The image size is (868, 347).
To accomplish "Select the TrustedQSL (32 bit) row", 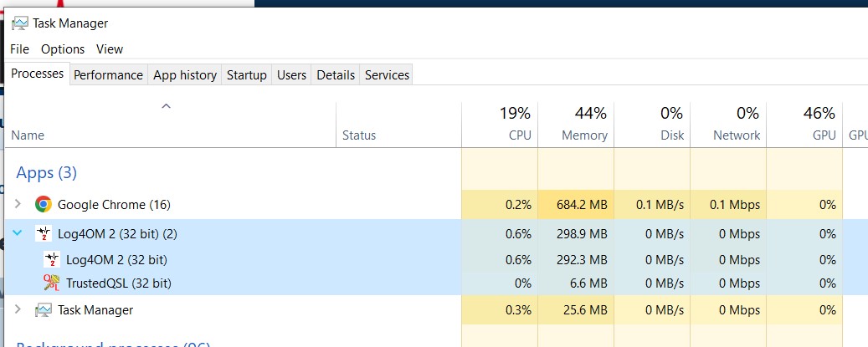I will (x=437, y=283).
